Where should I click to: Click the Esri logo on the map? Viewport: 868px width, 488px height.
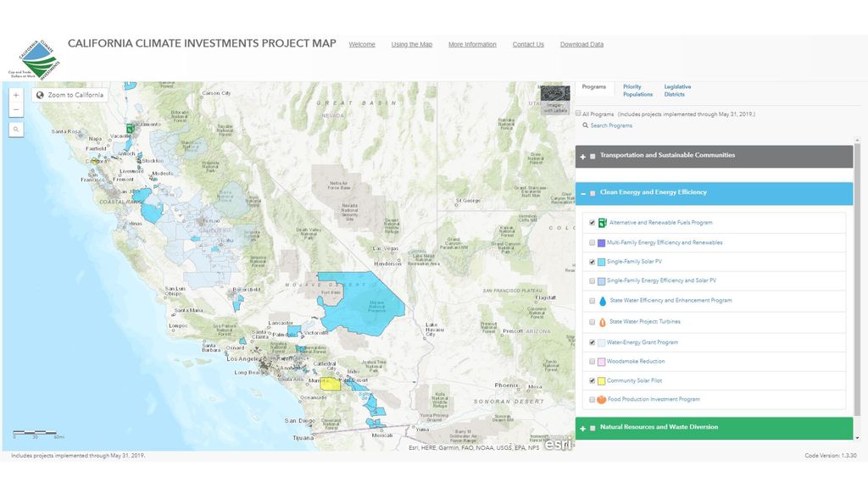coord(558,444)
